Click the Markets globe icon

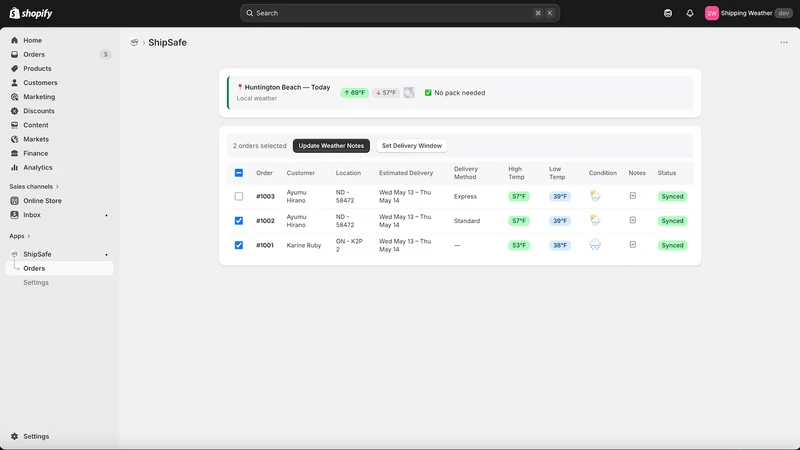14,139
